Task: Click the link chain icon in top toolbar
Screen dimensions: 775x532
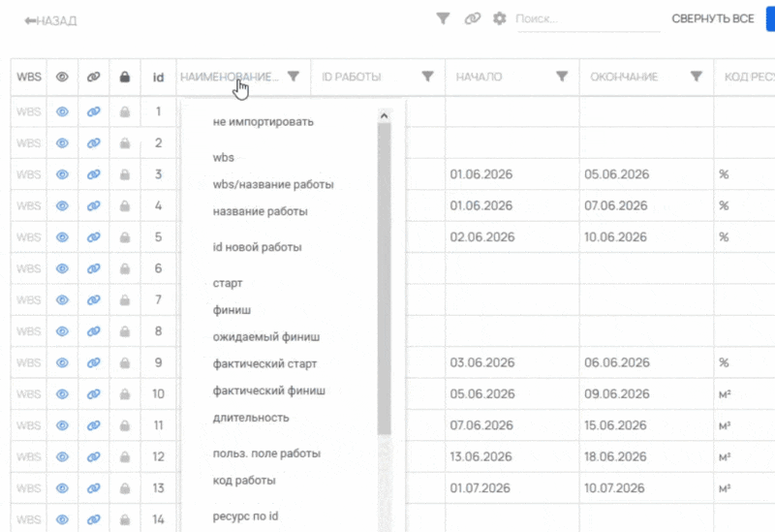Action: (x=472, y=18)
